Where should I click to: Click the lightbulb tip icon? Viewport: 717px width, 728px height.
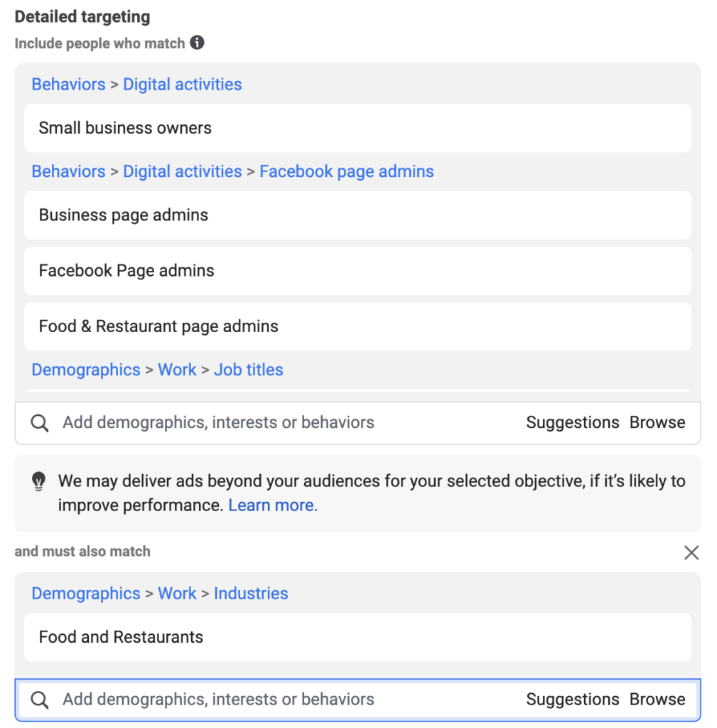click(x=38, y=481)
